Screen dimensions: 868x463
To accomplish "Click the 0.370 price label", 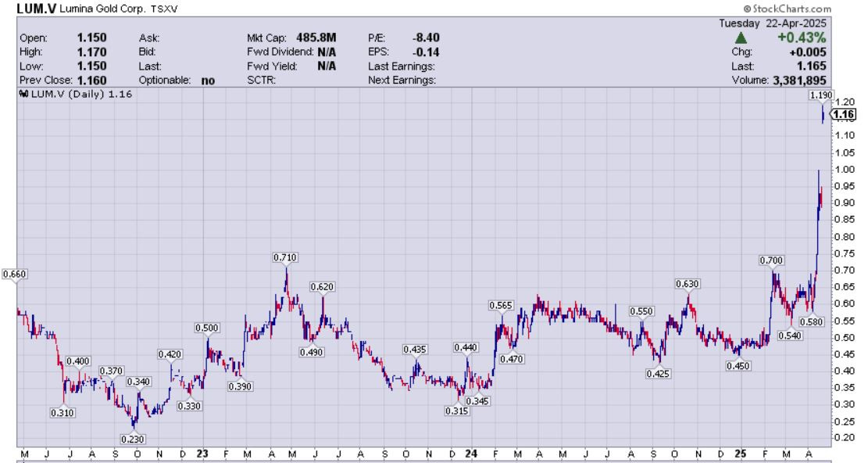I will [111, 371].
